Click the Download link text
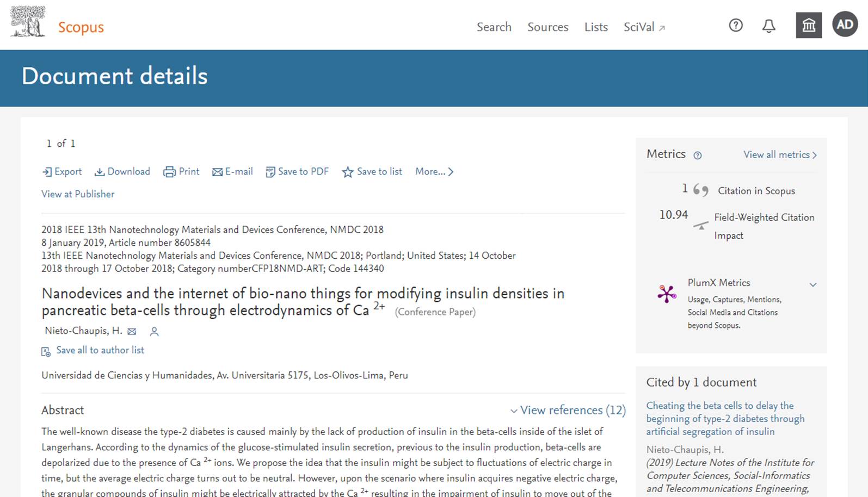The height and width of the screenshot is (497, 868). point(128,171)
